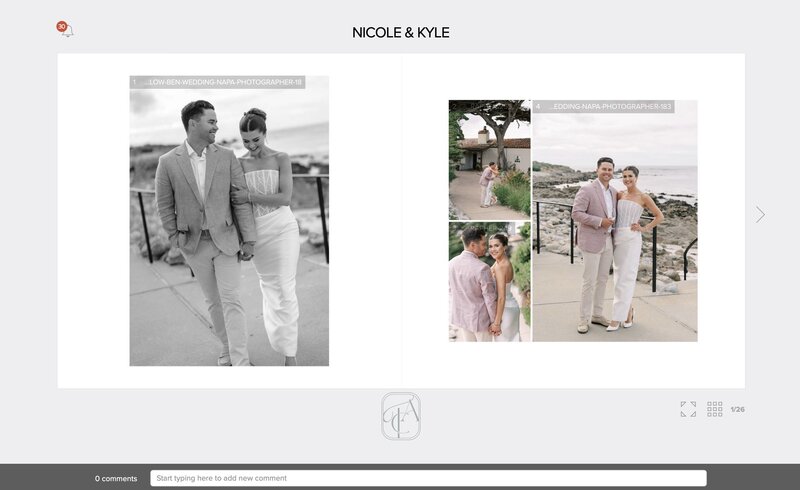
Task: Click the PHOTOGRAPHER-18 filename label on left photo
Action: click(x=220, y=82)
